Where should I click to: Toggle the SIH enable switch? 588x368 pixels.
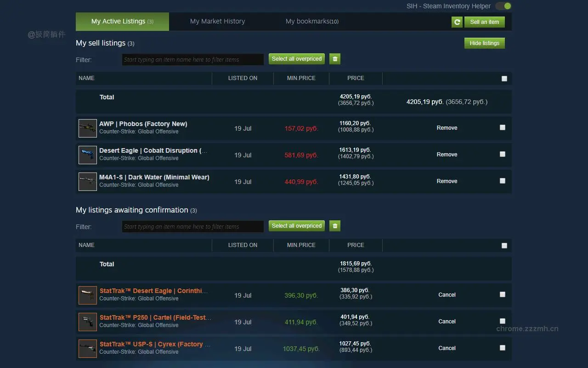pos(503,6)
